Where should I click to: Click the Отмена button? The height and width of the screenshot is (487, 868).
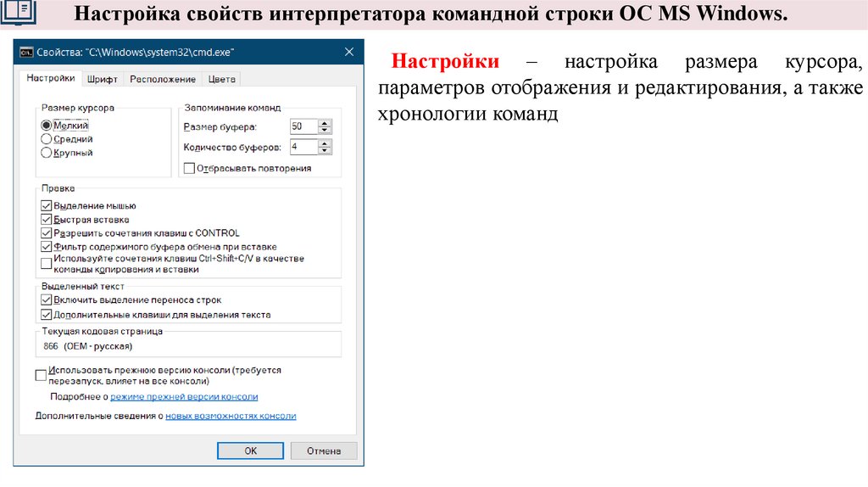(324, 451)
